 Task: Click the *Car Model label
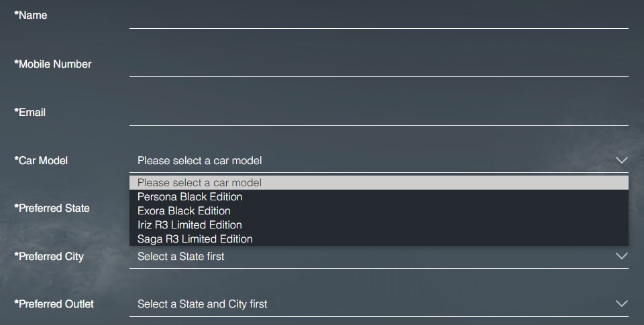tap(41, 160)
